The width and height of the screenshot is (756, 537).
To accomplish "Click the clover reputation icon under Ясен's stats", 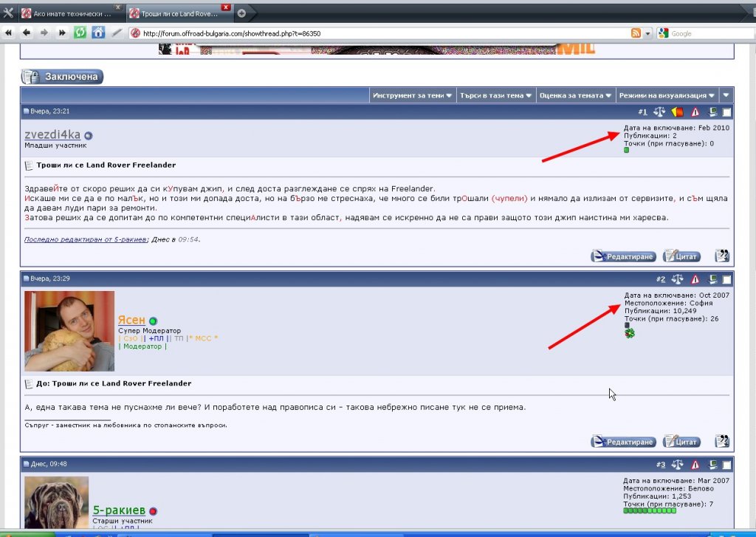I will click(629, 333).
